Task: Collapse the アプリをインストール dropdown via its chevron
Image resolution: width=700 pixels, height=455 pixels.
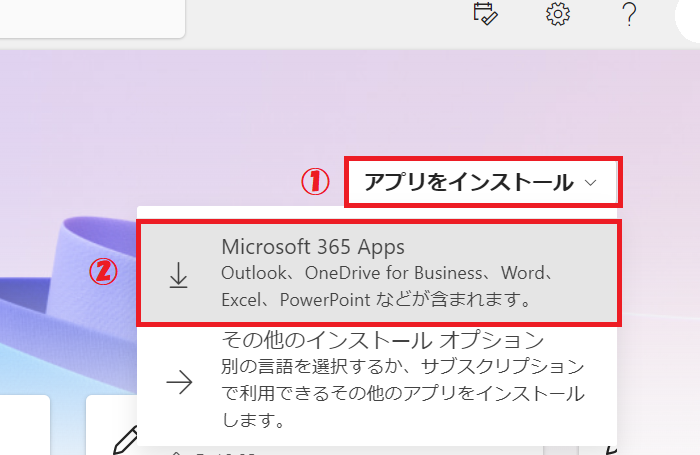Action: point(591,183)
